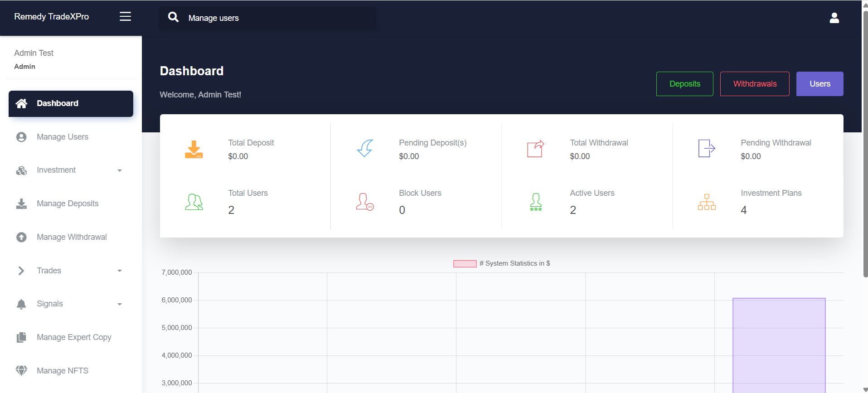Click the Investment Plans hierarchy icon

[x=706, y=202]
